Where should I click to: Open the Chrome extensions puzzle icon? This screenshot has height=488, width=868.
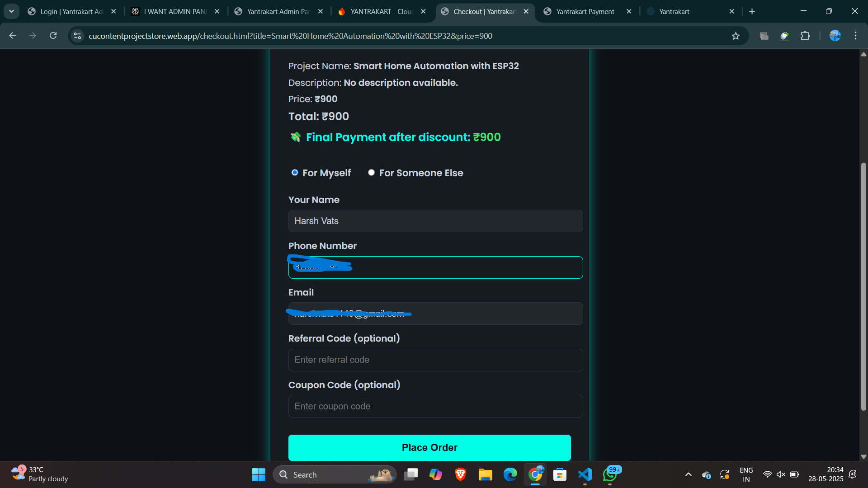click(805, 36)
